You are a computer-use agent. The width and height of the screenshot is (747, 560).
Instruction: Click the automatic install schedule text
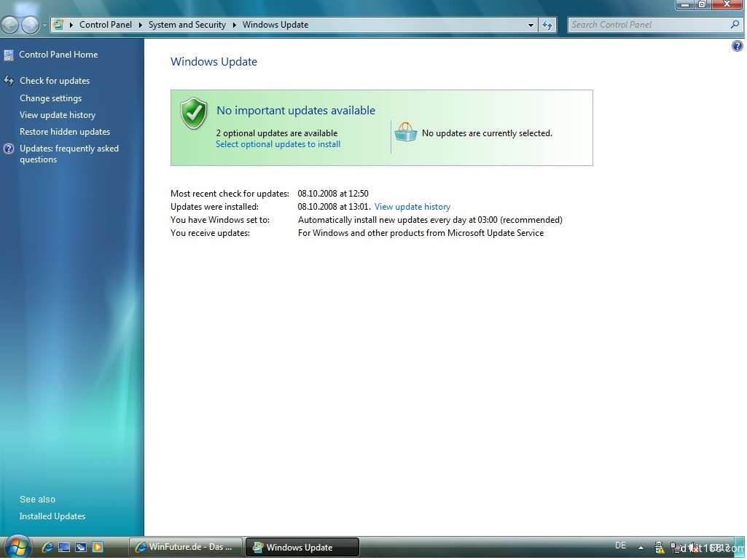pyautogui.click(x=430, y=220)
